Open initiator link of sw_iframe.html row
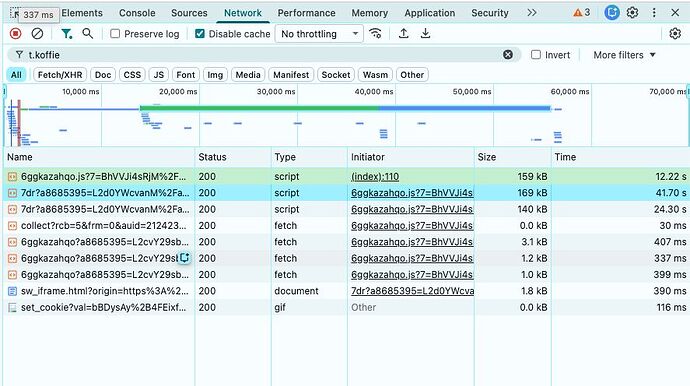Image resolution: width=690 pixels, height=386 pixels. pyautogui.click(x=412, y=291)
